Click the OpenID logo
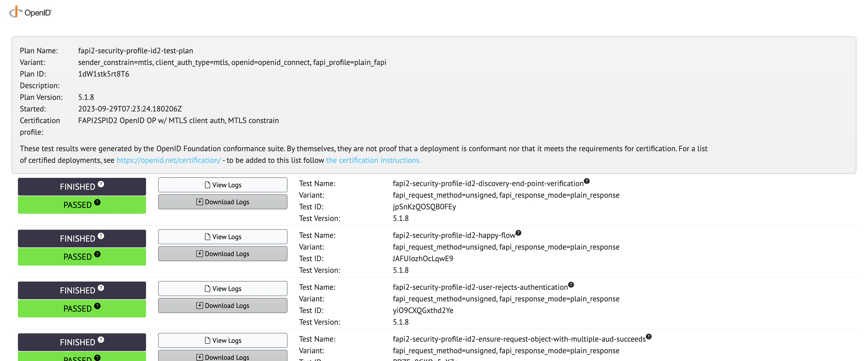868x361 pixels. coord(30,12)
